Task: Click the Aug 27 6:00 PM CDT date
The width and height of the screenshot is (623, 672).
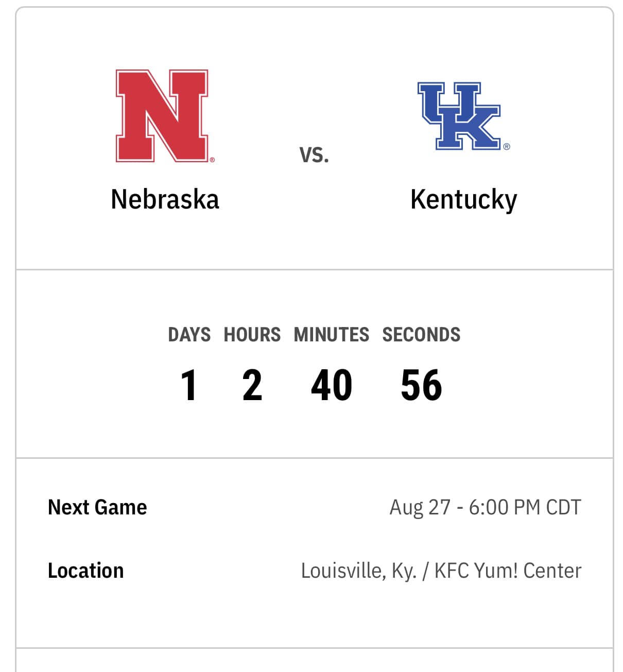Action: coord(485,507)
